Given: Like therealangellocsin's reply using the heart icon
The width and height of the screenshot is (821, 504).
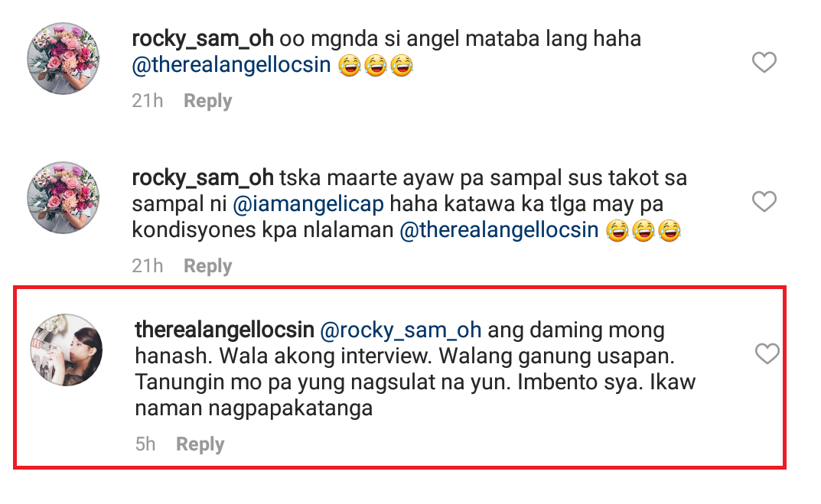Looking at the screenshot, I should tap(767, 353).
